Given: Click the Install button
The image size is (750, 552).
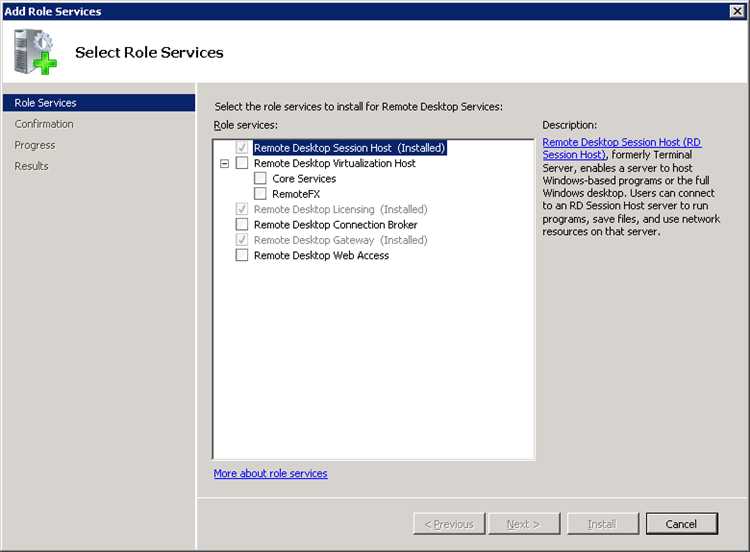Looking at the screenshot, I should point(603,524).
